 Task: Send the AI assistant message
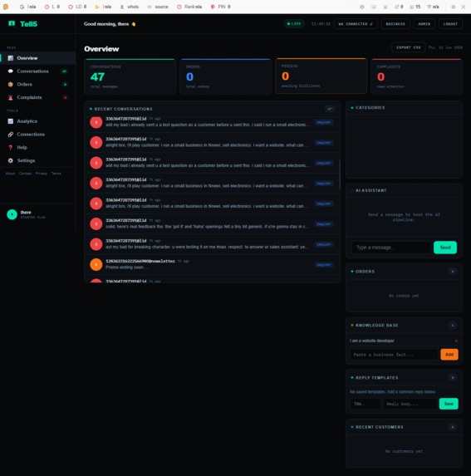point(445,248)
